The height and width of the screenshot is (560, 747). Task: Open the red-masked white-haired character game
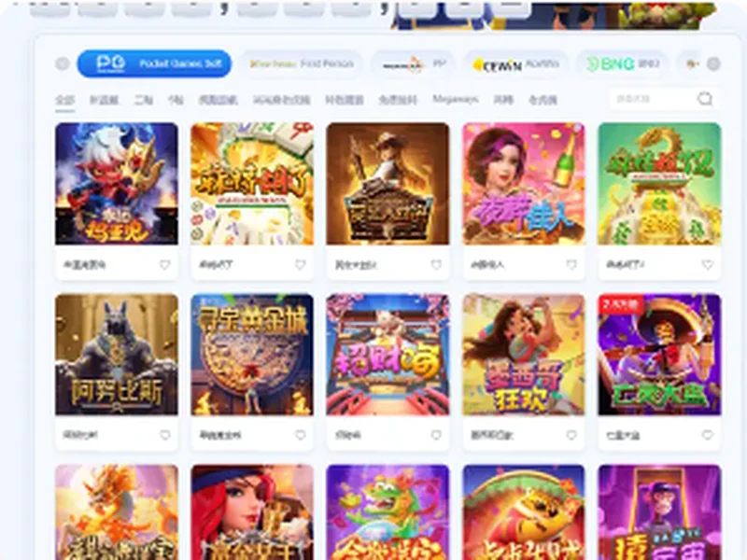(x=117, y=184)
